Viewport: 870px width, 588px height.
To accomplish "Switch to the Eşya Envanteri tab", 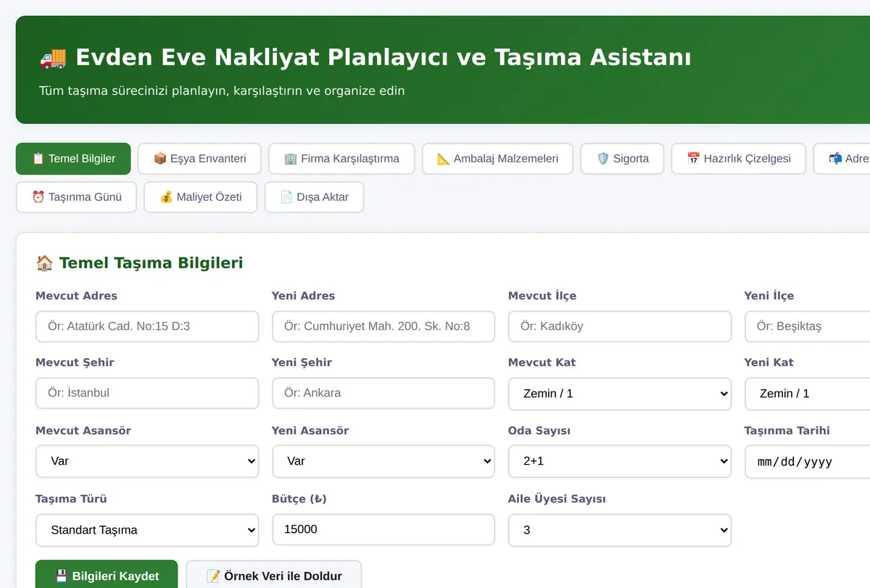I will [x=199, y=159].
